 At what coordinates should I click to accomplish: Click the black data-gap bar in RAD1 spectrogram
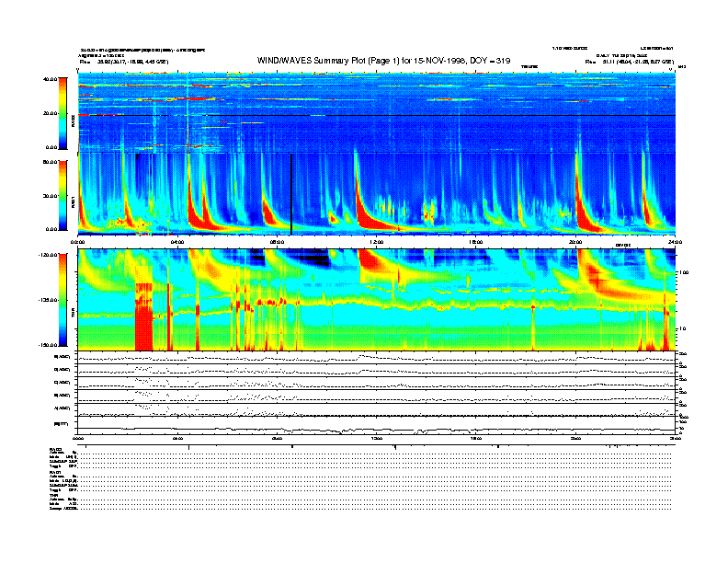coord(291,194)
